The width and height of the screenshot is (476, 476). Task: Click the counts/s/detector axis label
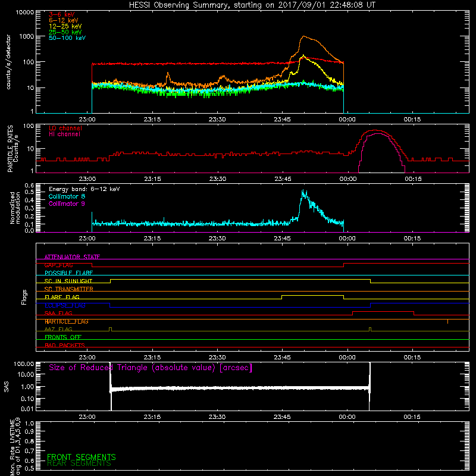click(8, 62)
